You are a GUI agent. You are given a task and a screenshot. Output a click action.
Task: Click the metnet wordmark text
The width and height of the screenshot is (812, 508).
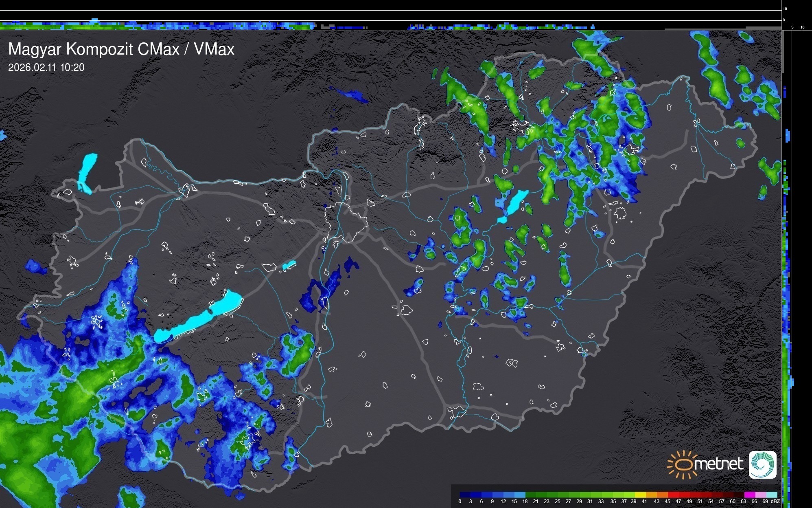[x=718, y=464]
